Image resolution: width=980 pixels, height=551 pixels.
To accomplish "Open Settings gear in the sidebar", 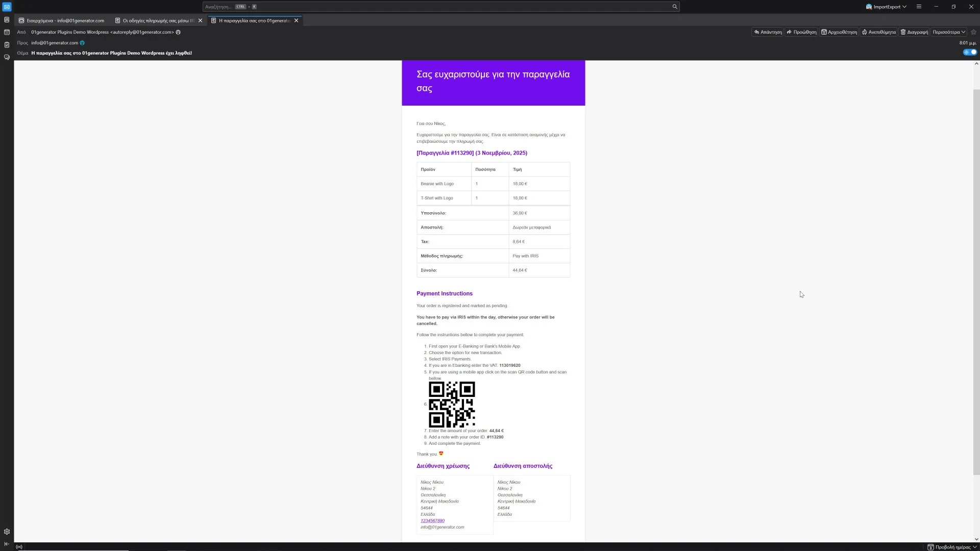I will [x=7, y=532].
